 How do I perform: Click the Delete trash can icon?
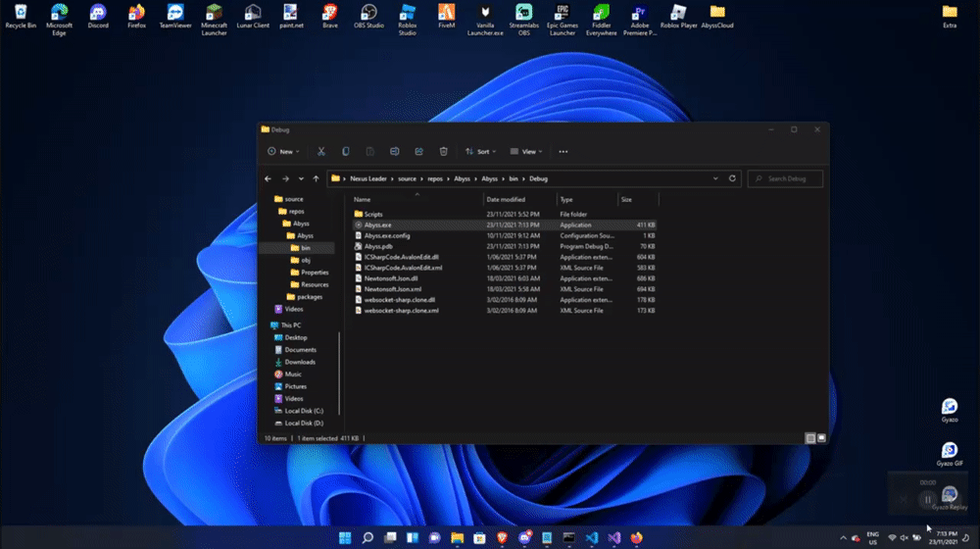[x=444, y=152]
